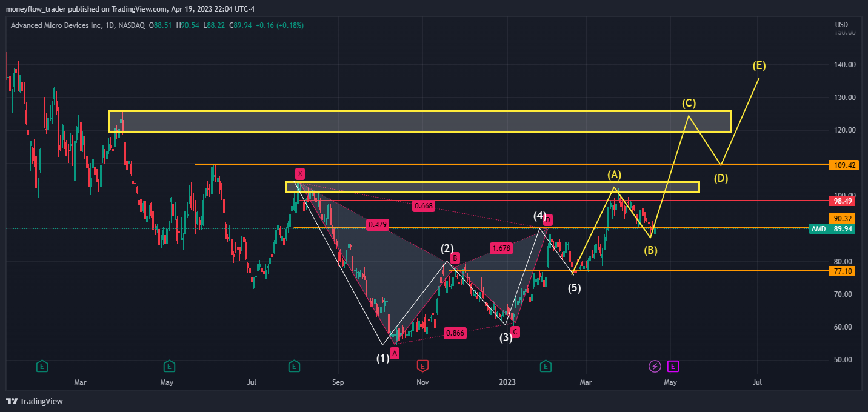The height and width of the screenshot is (412, 868).
Task: Click the purple lightning event icon
Action: pos(655,365)
